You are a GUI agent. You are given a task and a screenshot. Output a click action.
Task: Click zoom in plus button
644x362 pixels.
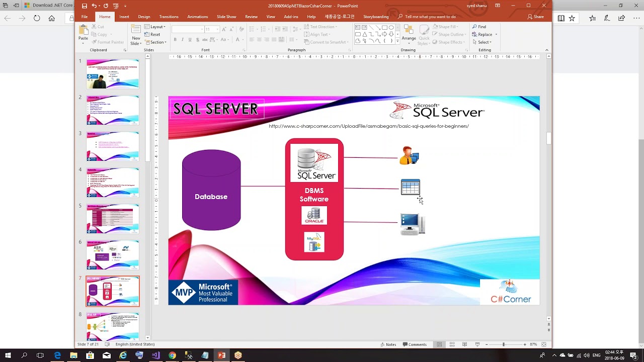[525, 344]
